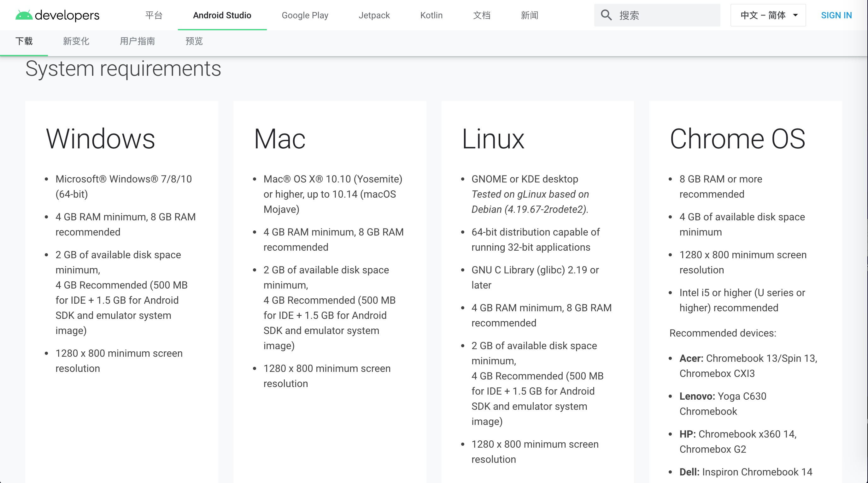Click the Linux column heading
The image size is (868, 483).
click(493, 139)
